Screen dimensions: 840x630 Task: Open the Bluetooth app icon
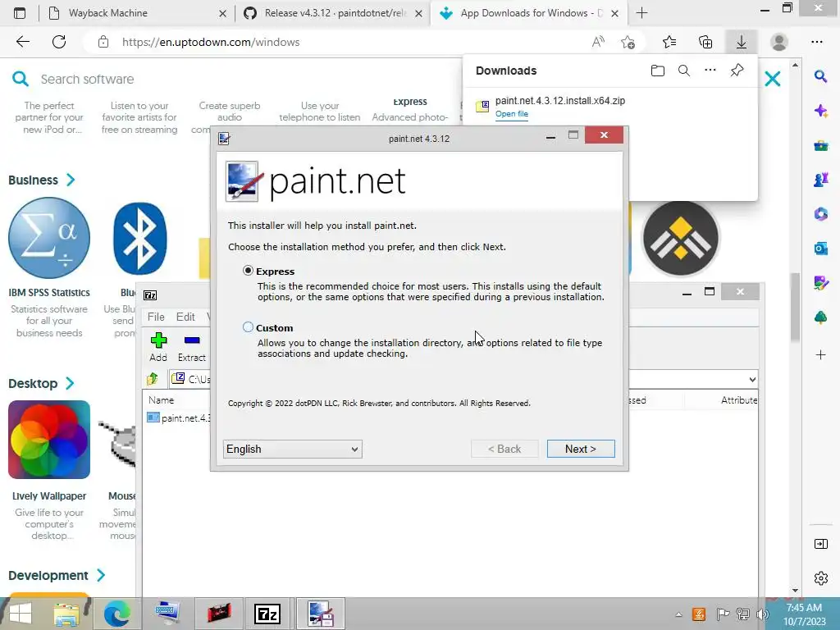[139, 238]
